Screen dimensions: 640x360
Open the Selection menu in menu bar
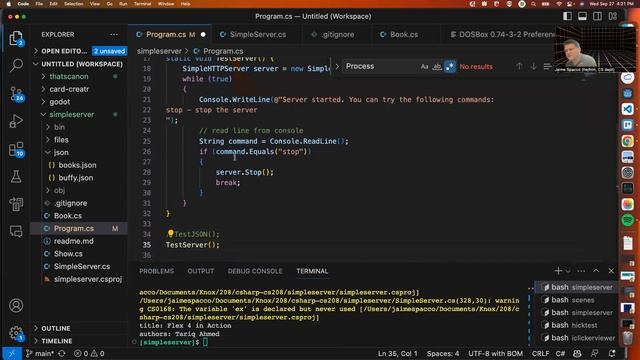tap(73, 4)
